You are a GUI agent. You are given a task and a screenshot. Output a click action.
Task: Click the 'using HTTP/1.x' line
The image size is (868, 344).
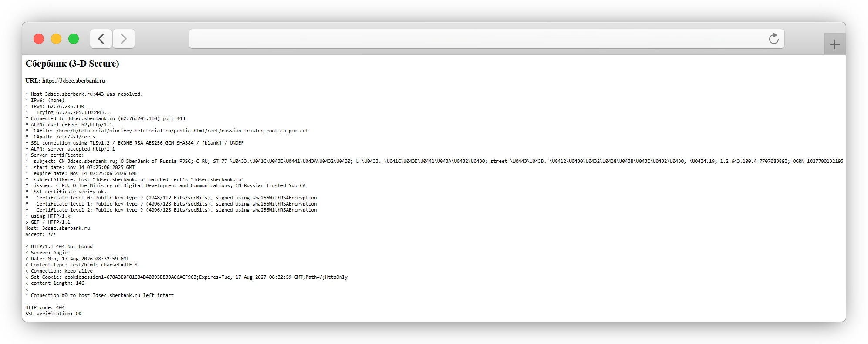48,216
